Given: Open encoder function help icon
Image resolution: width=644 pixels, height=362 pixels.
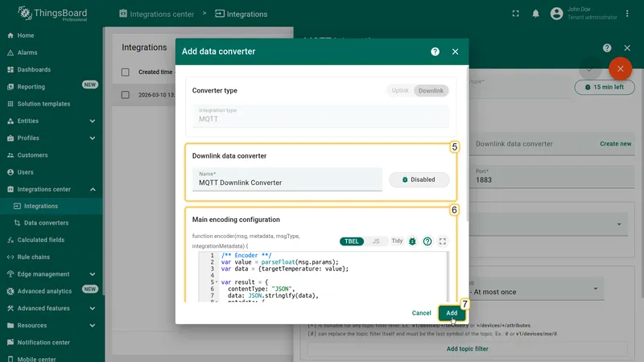Looking at the screenshot, I should coord(427,241).
